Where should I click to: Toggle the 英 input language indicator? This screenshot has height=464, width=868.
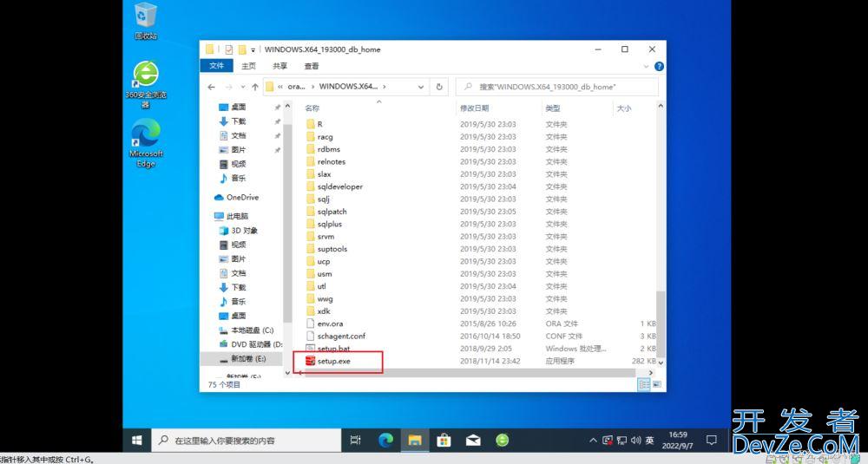[650, 441]
